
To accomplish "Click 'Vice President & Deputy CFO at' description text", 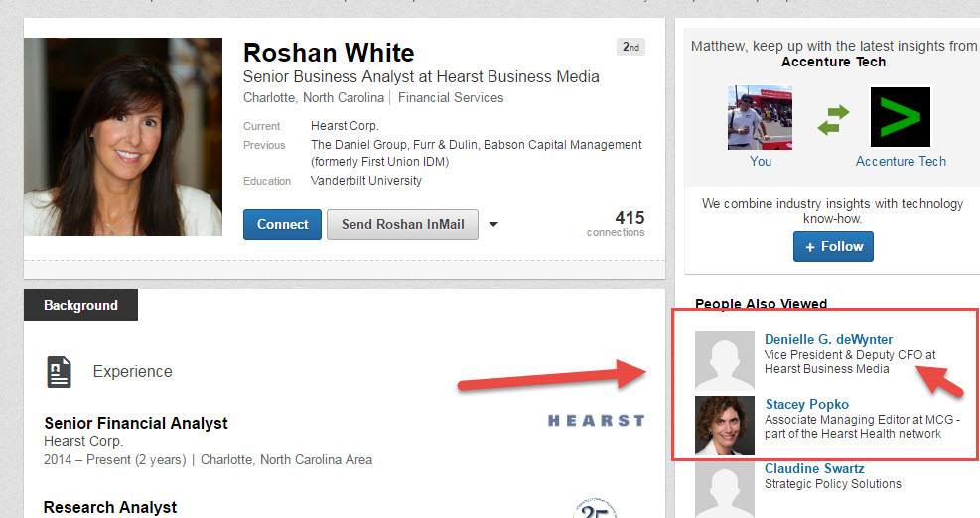I will click(x=850, y=355).
